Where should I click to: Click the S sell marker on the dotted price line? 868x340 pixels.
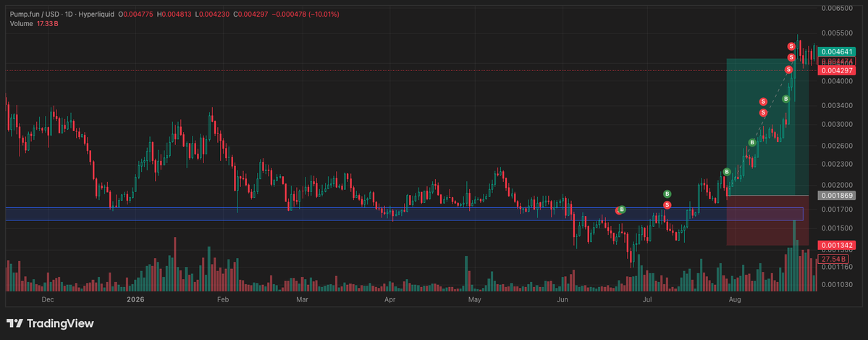tap(788, 70)
